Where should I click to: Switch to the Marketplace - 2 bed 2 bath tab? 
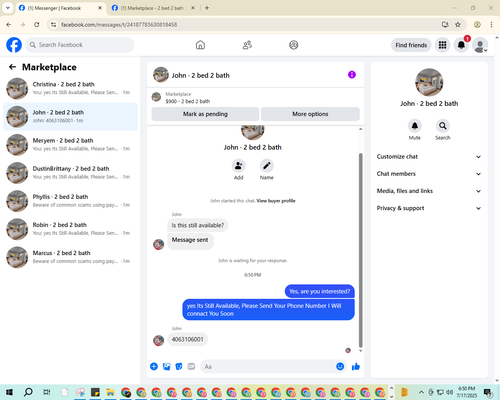153,8
